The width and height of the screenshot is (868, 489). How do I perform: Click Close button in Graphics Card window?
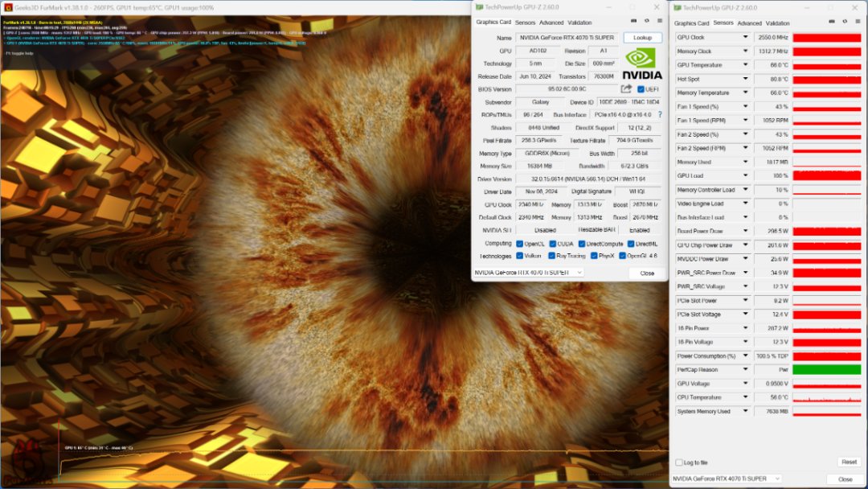646,273
